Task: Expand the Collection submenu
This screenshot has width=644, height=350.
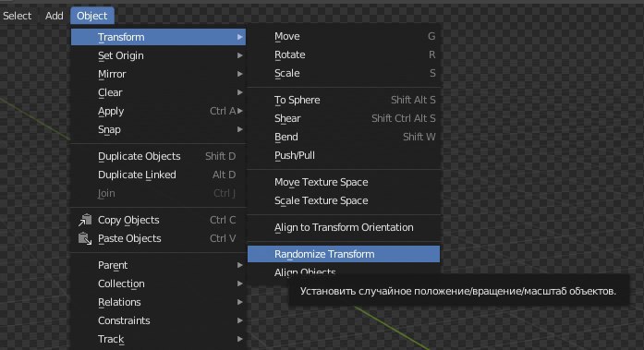Action: tap(158, 284)
